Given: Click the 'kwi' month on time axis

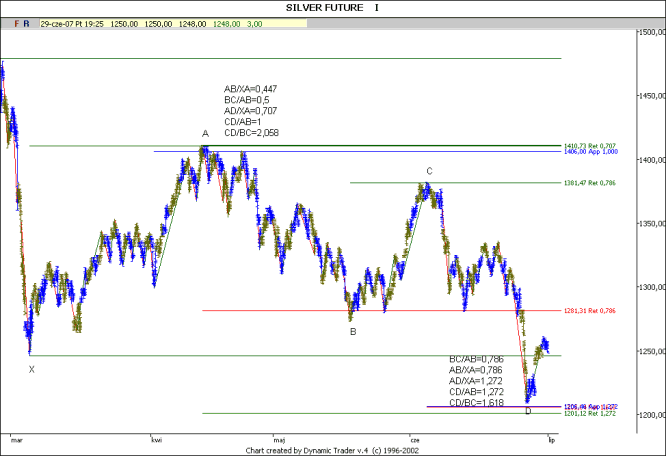Looking at the screenshot, I should pyautogui.click(x=156, y=438).
